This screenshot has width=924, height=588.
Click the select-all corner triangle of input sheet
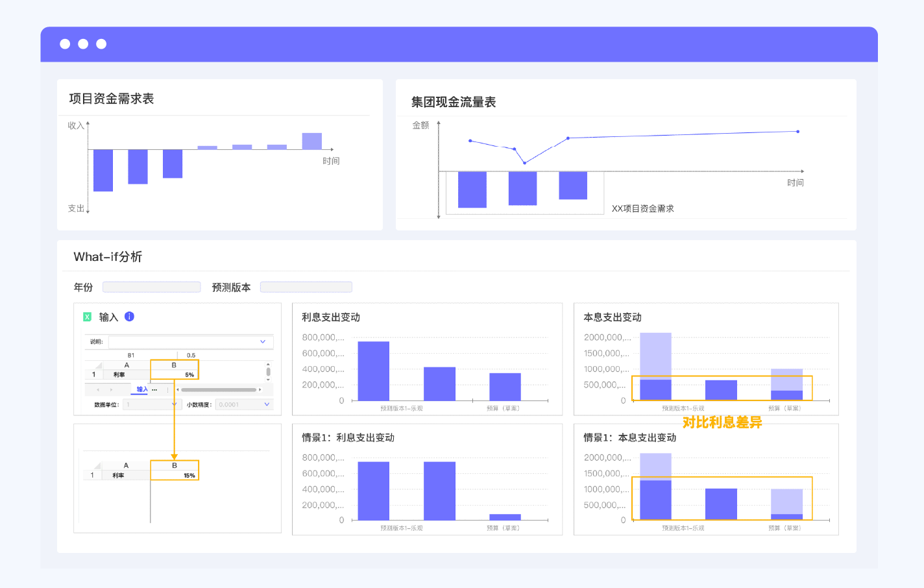pyautogui.click(x=99, y=365)
